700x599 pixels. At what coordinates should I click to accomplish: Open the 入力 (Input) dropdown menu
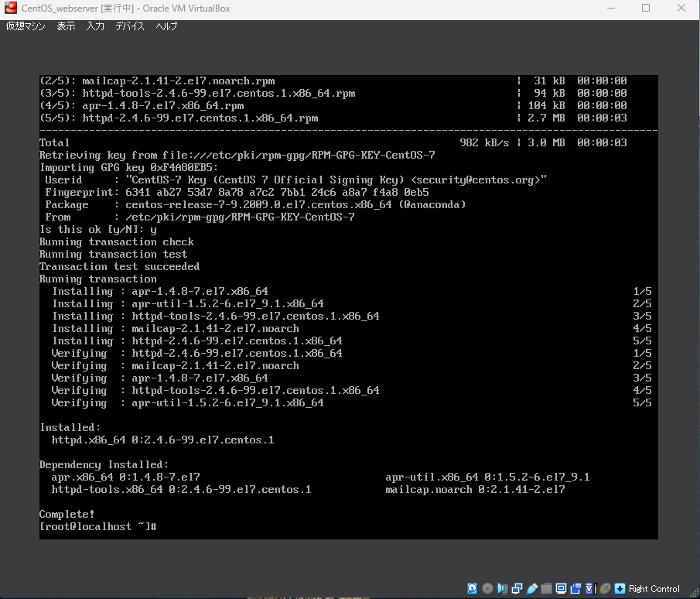(95, 26)
